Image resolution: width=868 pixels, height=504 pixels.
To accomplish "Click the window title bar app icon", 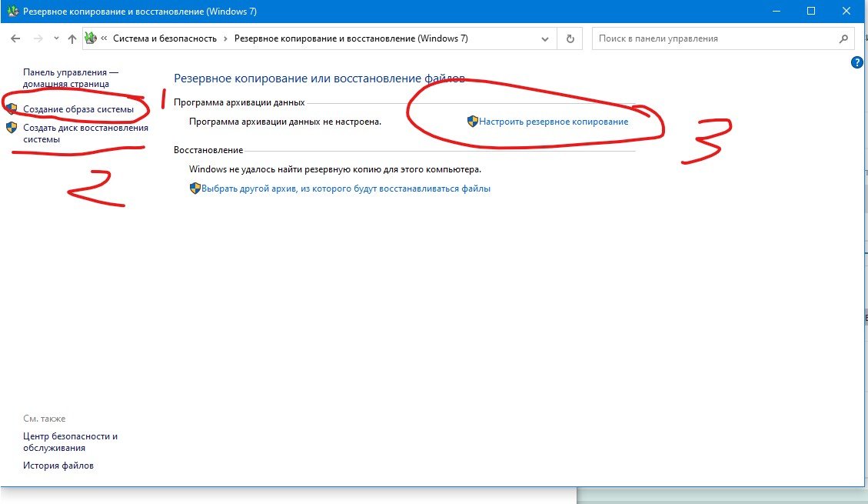I will (12, 11).
